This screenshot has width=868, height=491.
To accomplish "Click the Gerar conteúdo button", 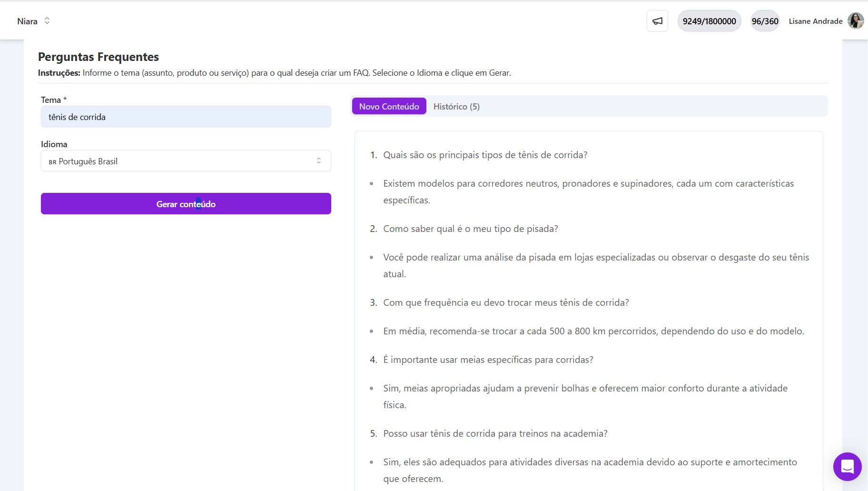I will pos(186,204).
